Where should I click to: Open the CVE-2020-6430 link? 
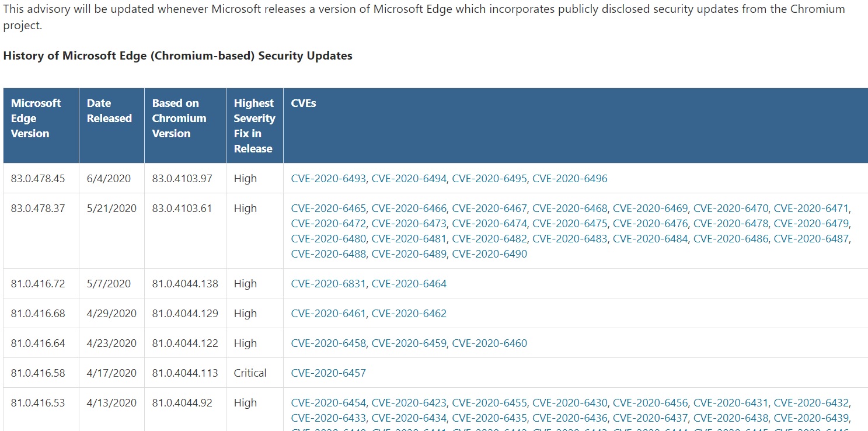(x=570, y=403)
